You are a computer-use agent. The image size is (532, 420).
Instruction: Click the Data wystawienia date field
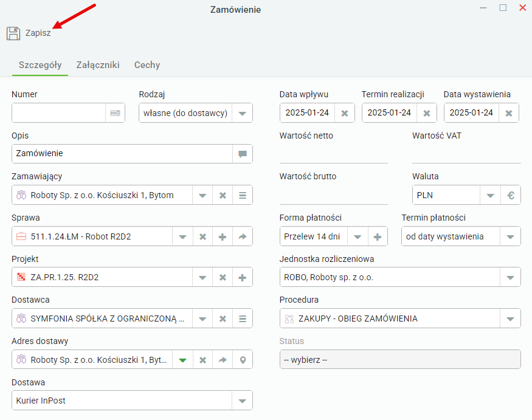(x=472, y=112)
